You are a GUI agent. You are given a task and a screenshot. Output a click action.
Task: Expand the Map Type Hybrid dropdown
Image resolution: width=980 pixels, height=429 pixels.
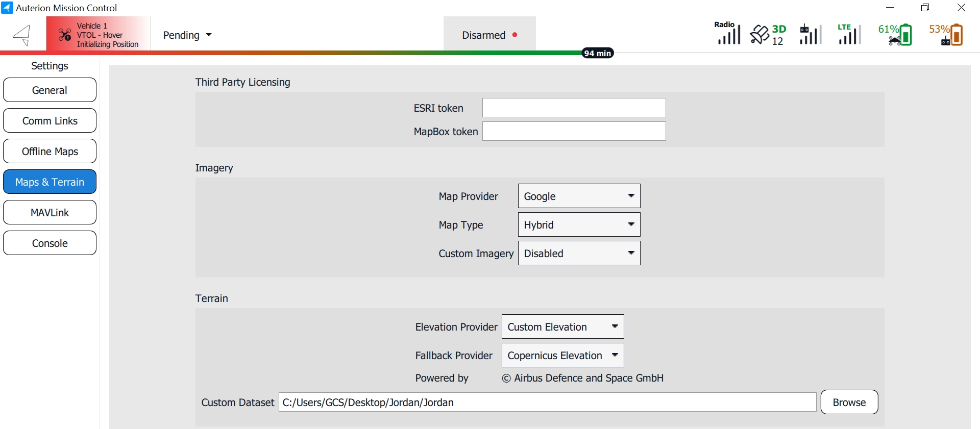(579, 225)
